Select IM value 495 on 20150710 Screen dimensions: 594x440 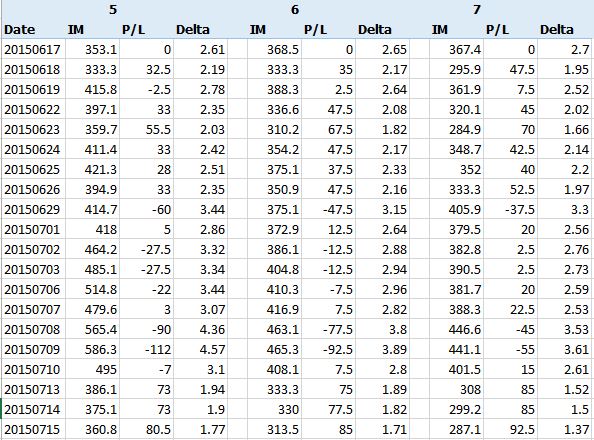pos(92,369)
